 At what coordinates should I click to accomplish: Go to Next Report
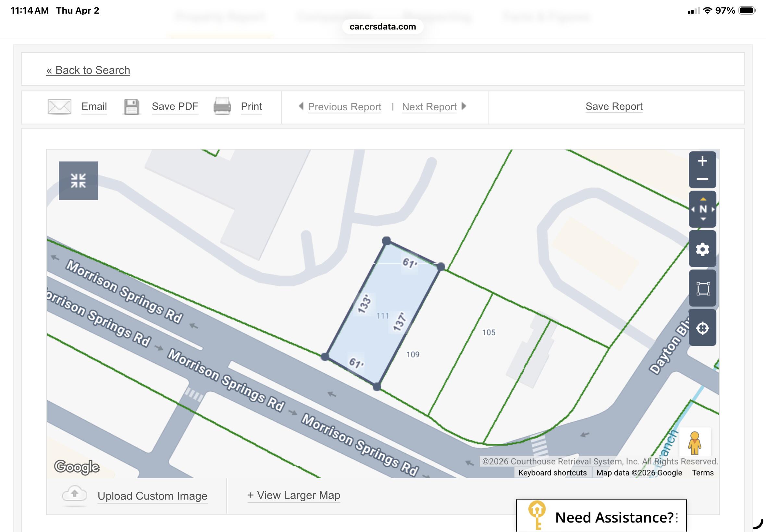[429, 107]
